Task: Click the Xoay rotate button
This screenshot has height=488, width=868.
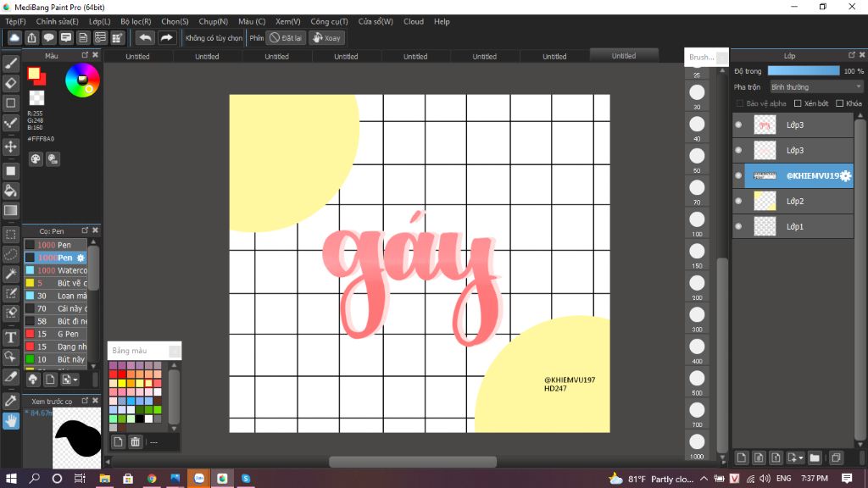Action: click(326, 38)
